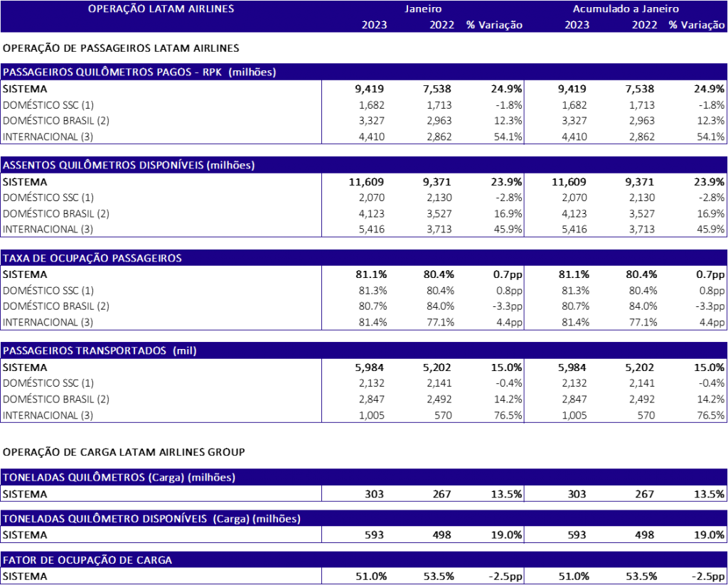Select the Janeiro column group header
The image size is (728, 585).
point(423,9)
